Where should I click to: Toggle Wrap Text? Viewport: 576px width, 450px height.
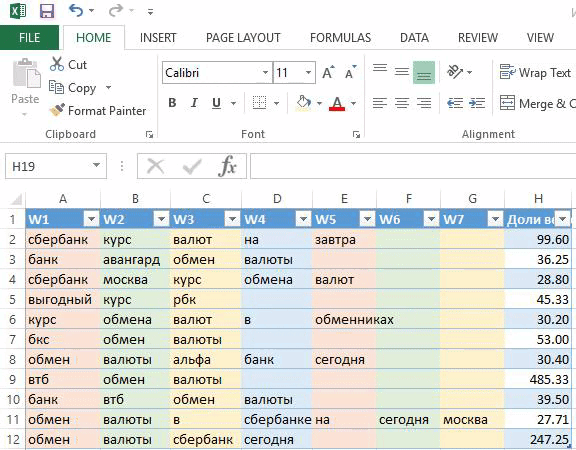[536, 72]
